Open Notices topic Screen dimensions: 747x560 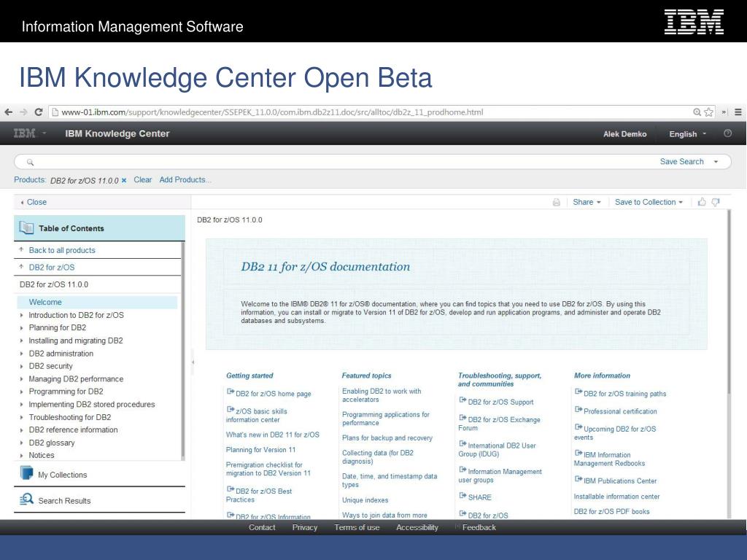coord(42,455)
